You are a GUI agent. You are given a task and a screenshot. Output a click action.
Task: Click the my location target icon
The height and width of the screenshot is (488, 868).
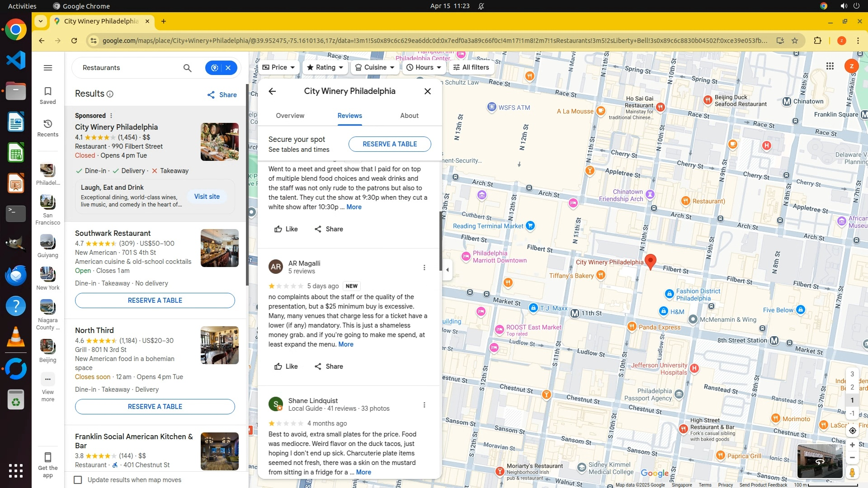click(x=852, y=431)
